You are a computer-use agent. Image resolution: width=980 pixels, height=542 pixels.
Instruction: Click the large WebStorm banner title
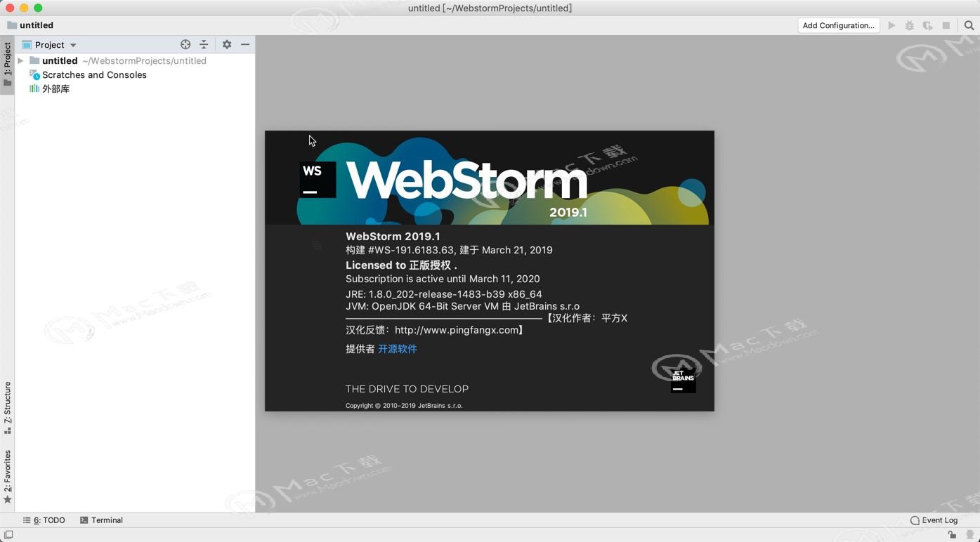click(x=466, y=181)
